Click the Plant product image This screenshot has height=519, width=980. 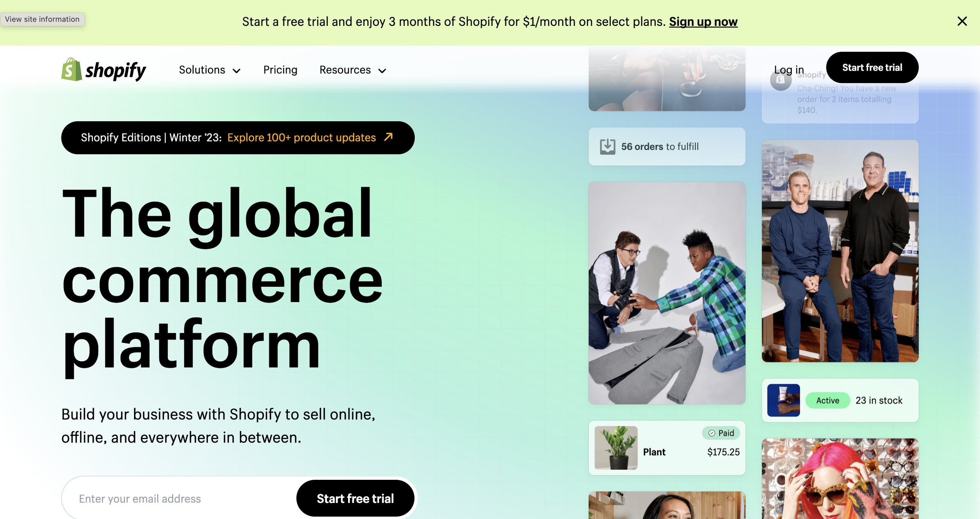click(616, 448)
